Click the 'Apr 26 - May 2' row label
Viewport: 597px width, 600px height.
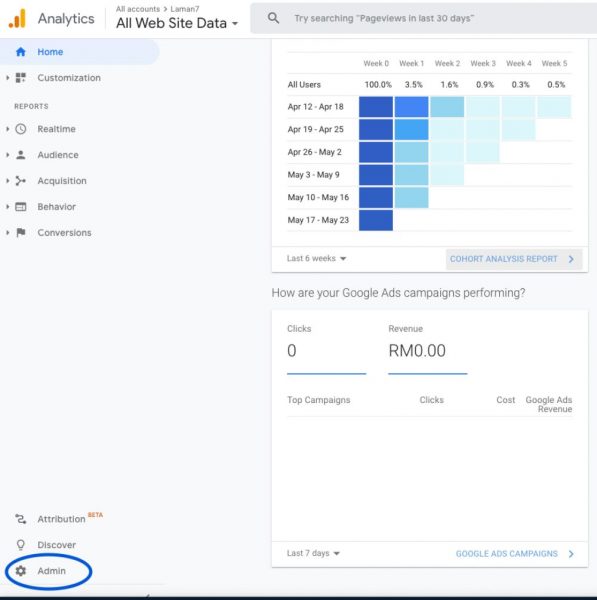(314, 152)
